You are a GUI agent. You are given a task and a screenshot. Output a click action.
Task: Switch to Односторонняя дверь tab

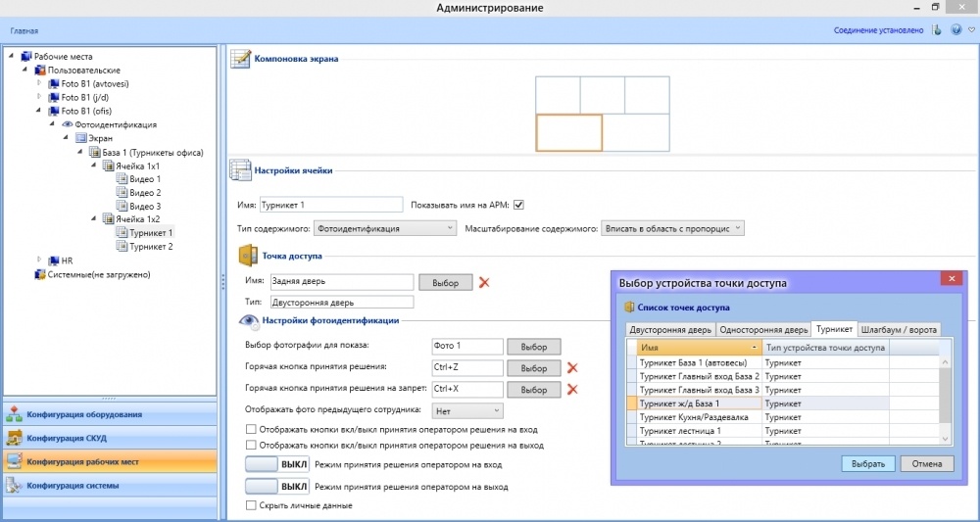[x=763, y=330]
